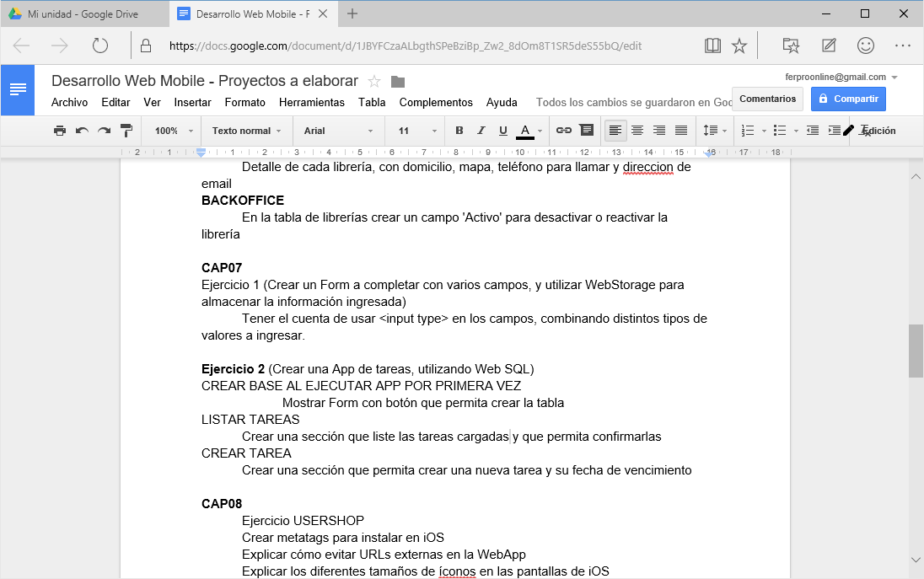
Task: Open Docs home blue icon
Action: (x=18, y=89)
